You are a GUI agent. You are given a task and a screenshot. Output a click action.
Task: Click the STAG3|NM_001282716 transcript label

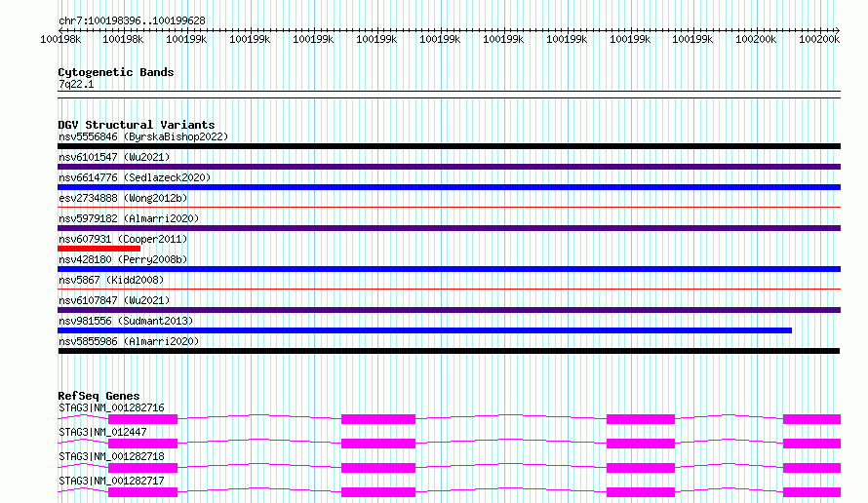[x=111, y=407]
